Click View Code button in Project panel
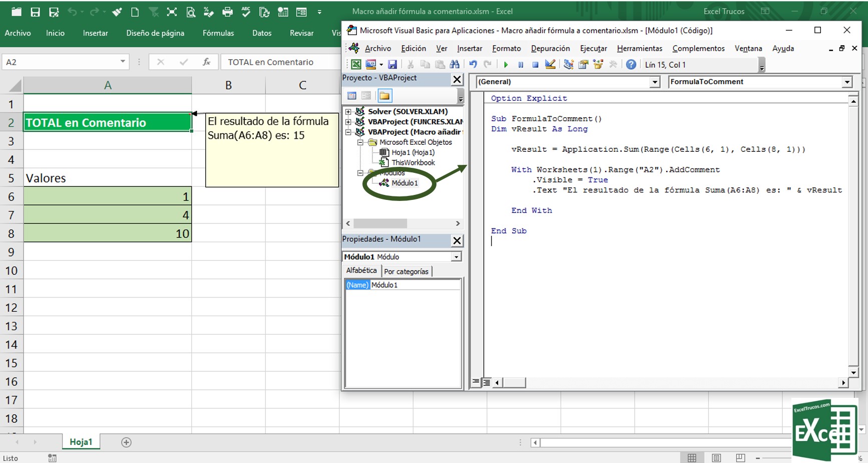The height and width of the screenshot is (463, 868). (x=352, y=96)
